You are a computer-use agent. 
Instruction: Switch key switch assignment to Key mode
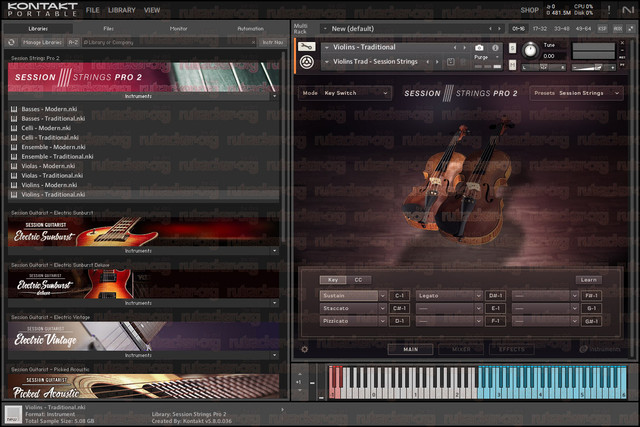[x=333, y=280]
